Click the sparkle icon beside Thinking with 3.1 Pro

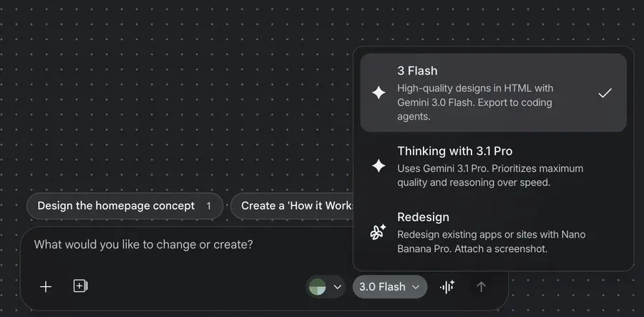(x=379, y=166)
